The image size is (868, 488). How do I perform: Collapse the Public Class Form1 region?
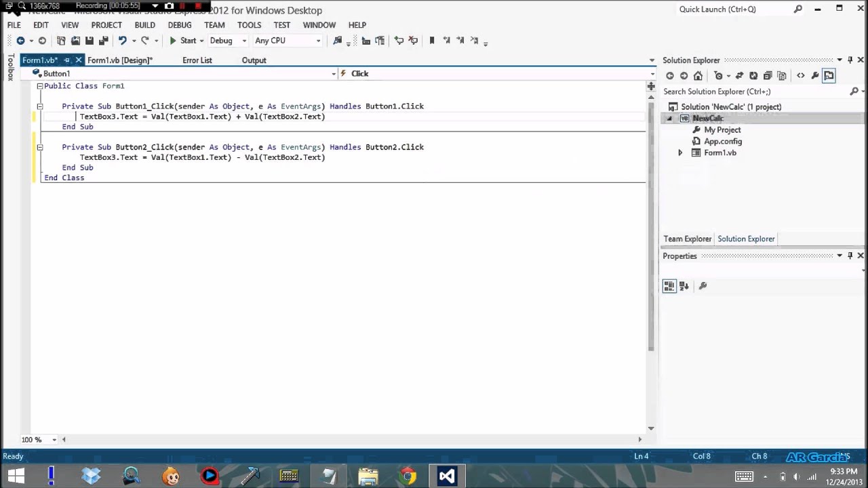click(x=39, y=86)
